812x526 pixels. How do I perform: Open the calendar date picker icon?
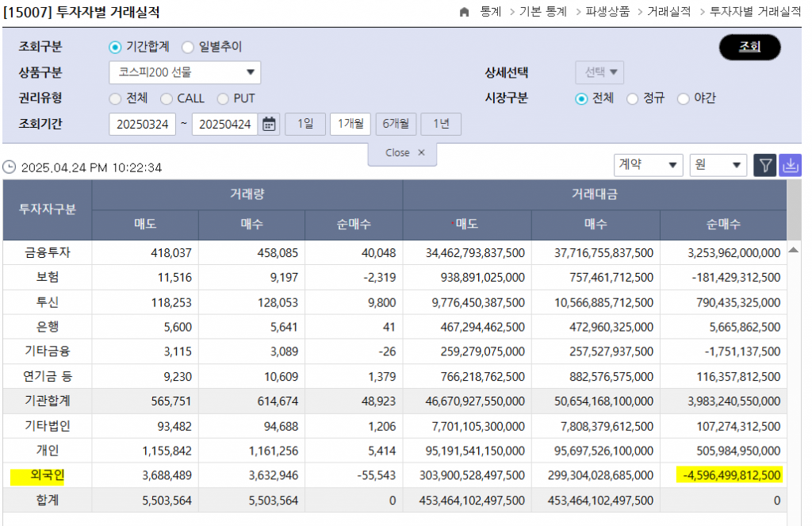[270, 124]
